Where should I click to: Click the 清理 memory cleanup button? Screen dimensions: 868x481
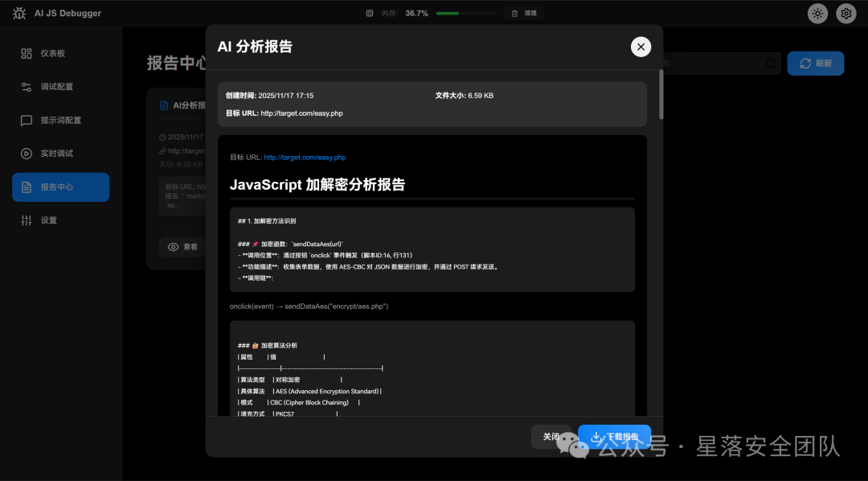point(524,14)
